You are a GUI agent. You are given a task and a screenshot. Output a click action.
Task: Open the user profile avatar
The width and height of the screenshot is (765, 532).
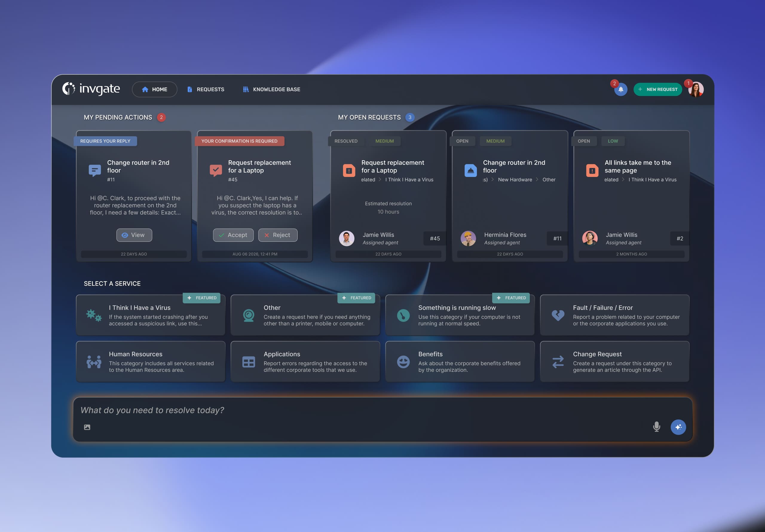pos(696,89)
